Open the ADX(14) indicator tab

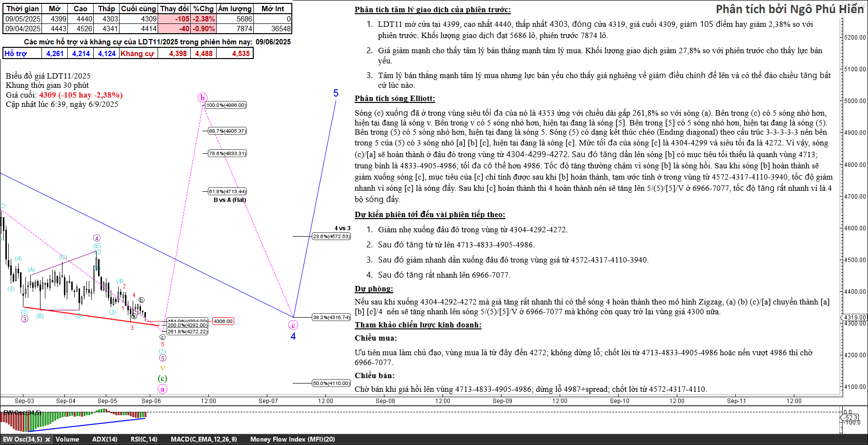[104, 439]
